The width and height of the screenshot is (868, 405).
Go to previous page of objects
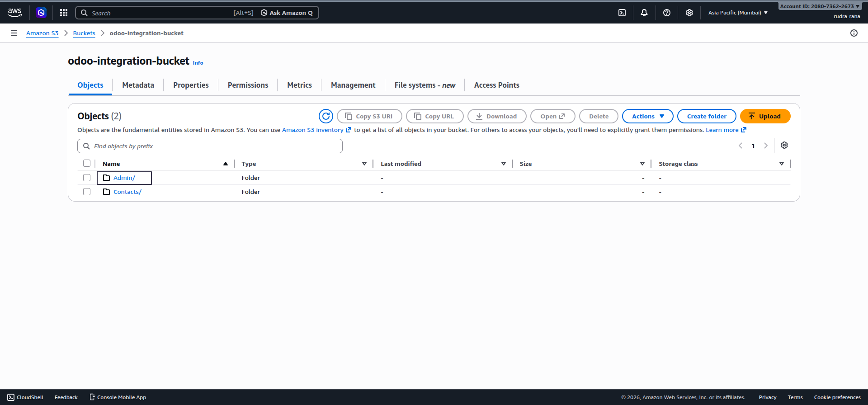(741, 146)
